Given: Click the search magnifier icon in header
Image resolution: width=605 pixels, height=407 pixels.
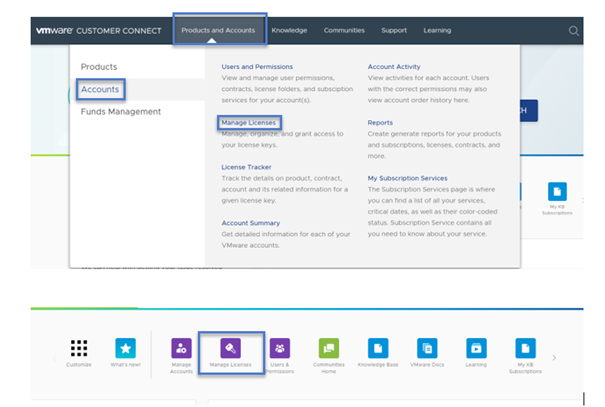Looking at the screenshot, I should (574, 30).
